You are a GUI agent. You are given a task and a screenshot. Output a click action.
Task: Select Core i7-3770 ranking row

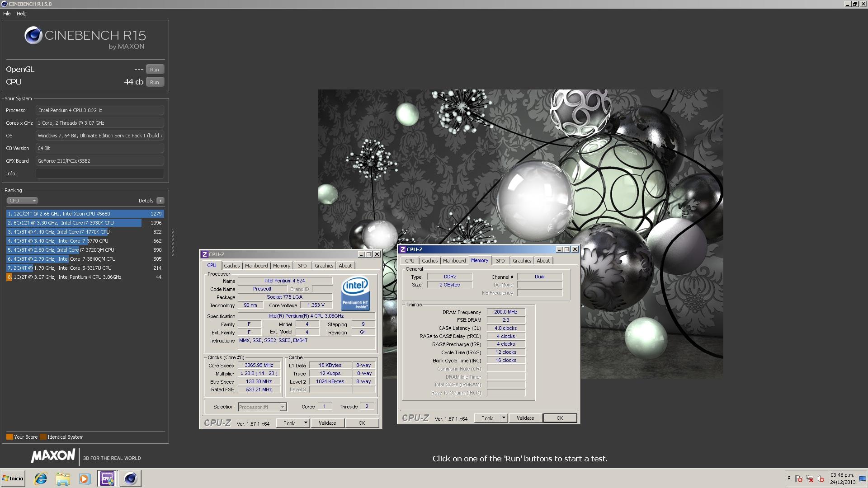tap(85, 241)
